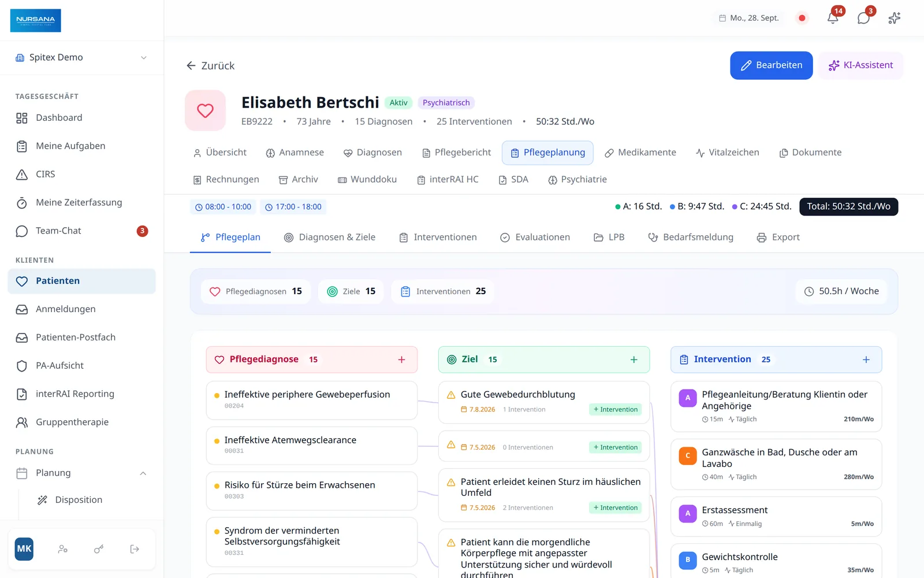Go back with the Zurück arrow
Viewport: 924px width, 578px height.
(210, 66)
